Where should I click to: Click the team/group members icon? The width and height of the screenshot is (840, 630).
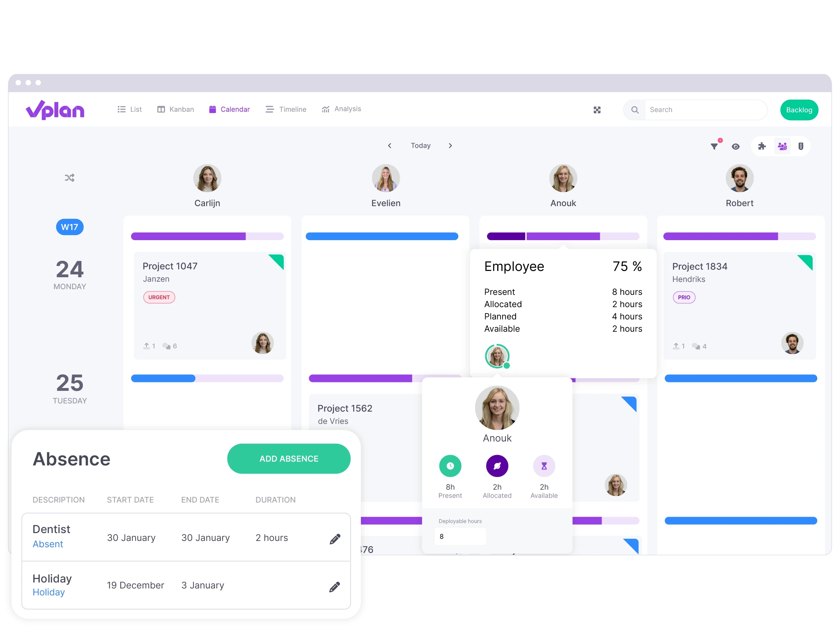click(x=782, y=146)
